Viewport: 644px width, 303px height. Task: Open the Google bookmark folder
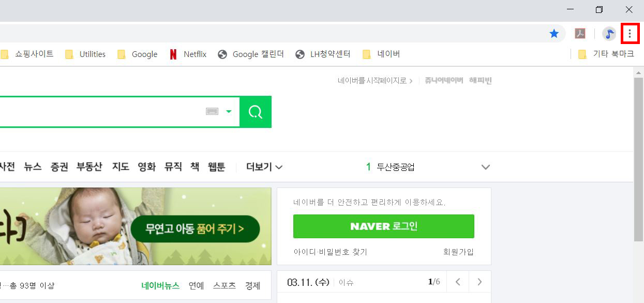[138, 54]
